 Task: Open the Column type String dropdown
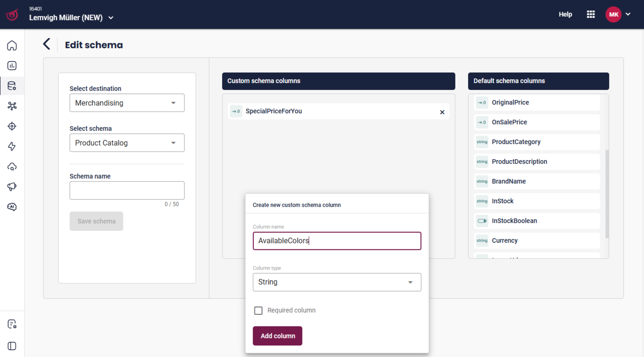point(337,282)
